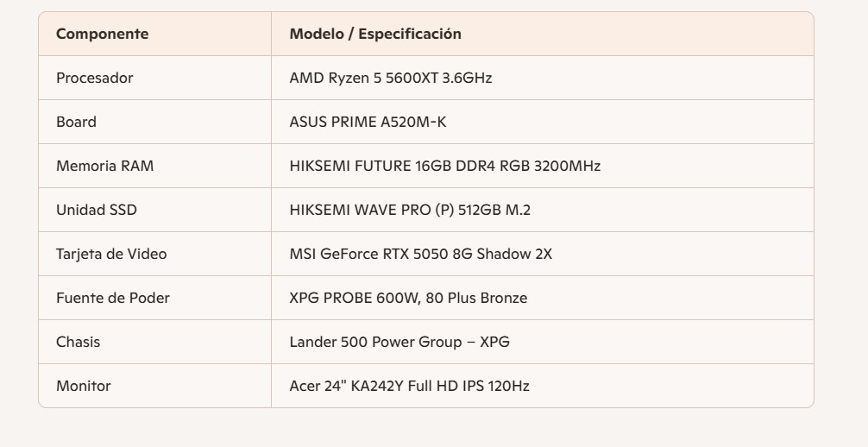The width and height of the screenshot is (868, 447).
Task: Click the Componente column header
Action: (x=102, y=35)
